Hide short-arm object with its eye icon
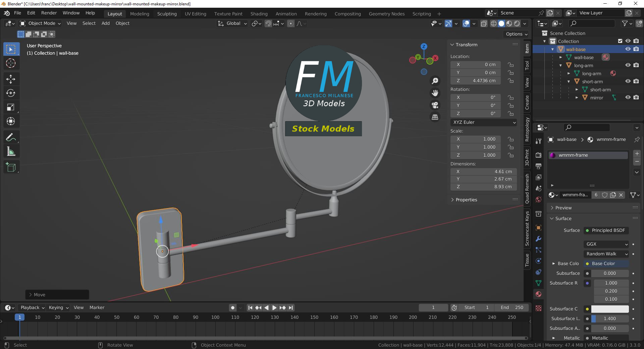This screenshot has width=644, height=349. click(x=628, y=81)
